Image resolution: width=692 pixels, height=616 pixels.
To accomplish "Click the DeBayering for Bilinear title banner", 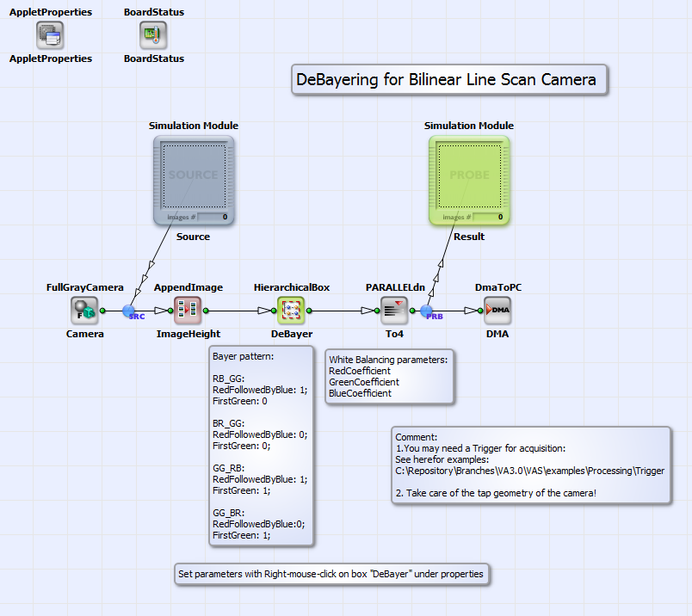I will 449,79.
